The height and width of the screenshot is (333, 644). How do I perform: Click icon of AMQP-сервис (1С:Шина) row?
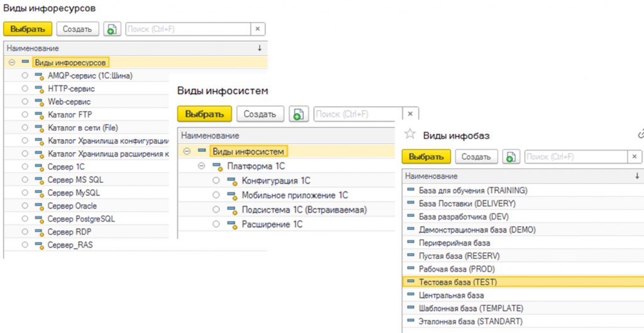click(39, 76)
